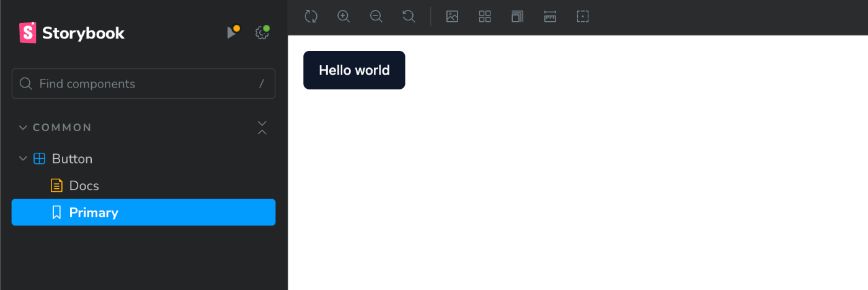Reset the preview zoom
This screenshot has width=868, height=290.
(x=409, y=17)
